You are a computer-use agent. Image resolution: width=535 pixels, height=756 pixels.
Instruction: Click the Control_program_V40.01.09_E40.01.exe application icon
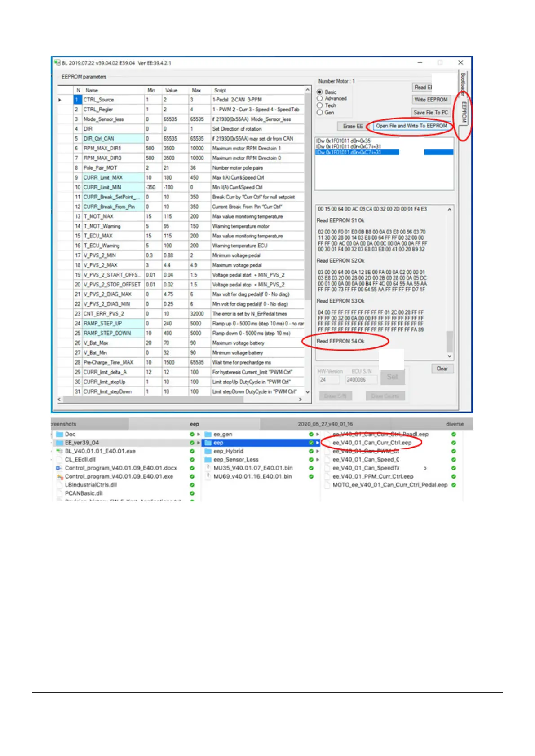pyautogui.click(x=59, y=477)
